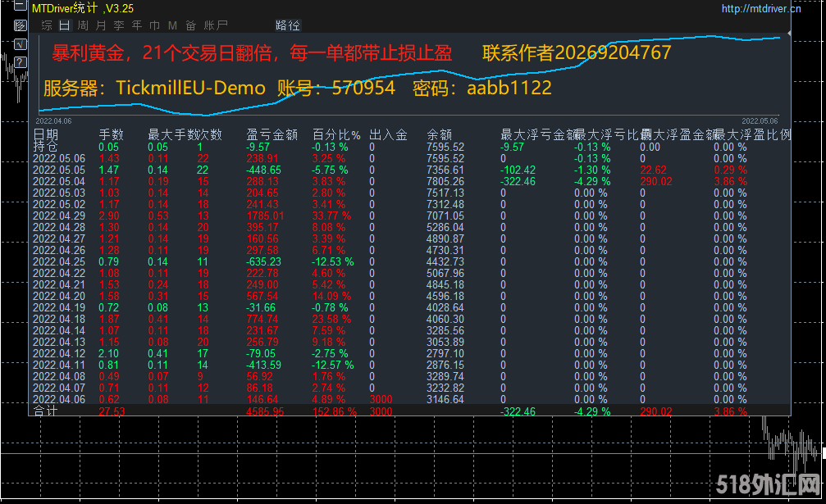Click the 2022.05.06 chart end date label
The height and width of the screenshot is (504, 826).
760,121
